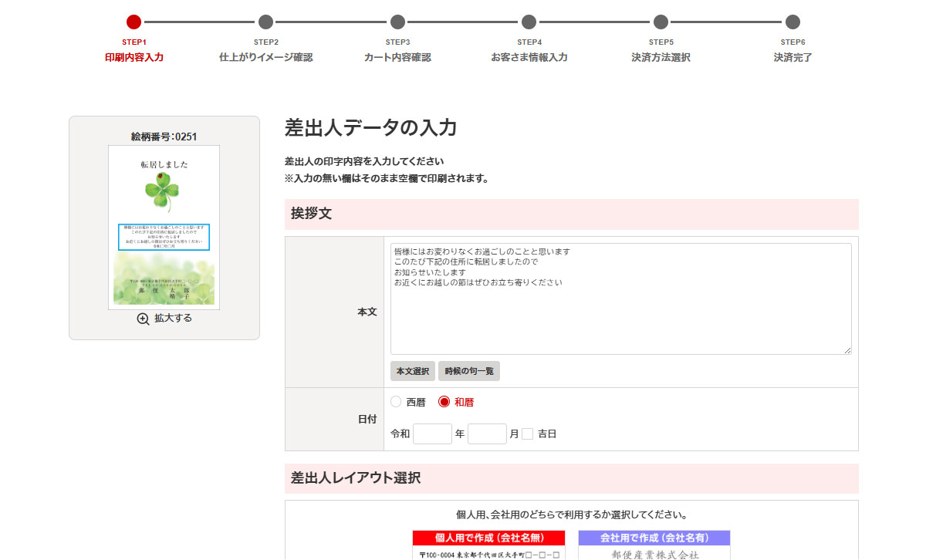Select the 西暦 radio button
Viewport: 926px width, 560px height.
(x=397, y=402)
